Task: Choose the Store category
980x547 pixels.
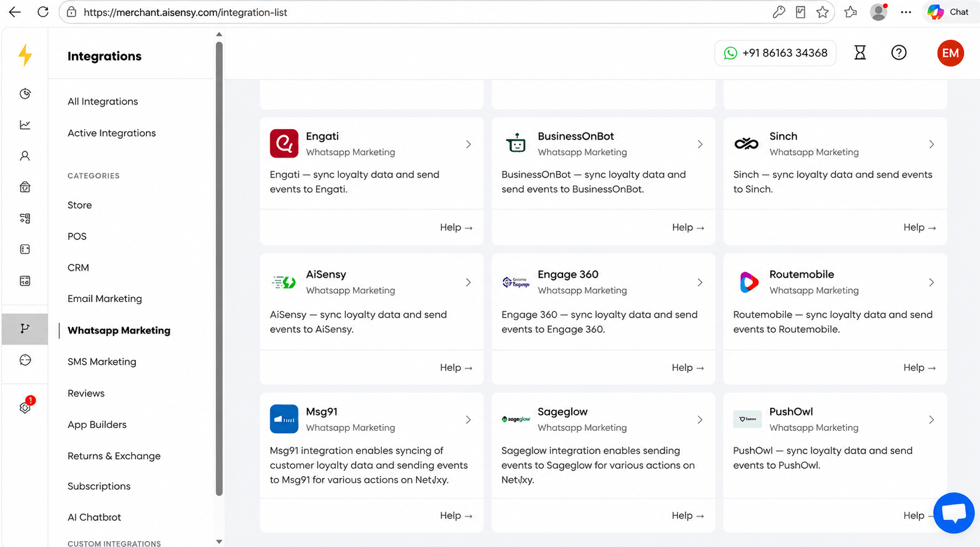Action: click(79, 205)
